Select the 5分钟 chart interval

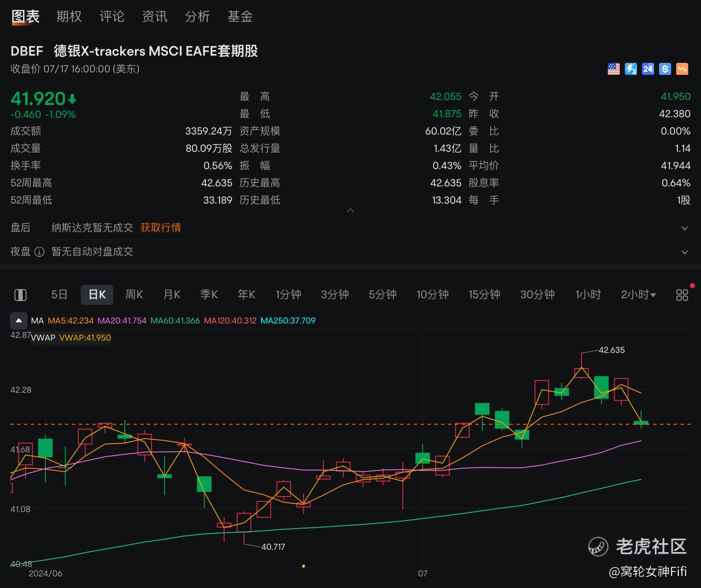click(383, 295)
